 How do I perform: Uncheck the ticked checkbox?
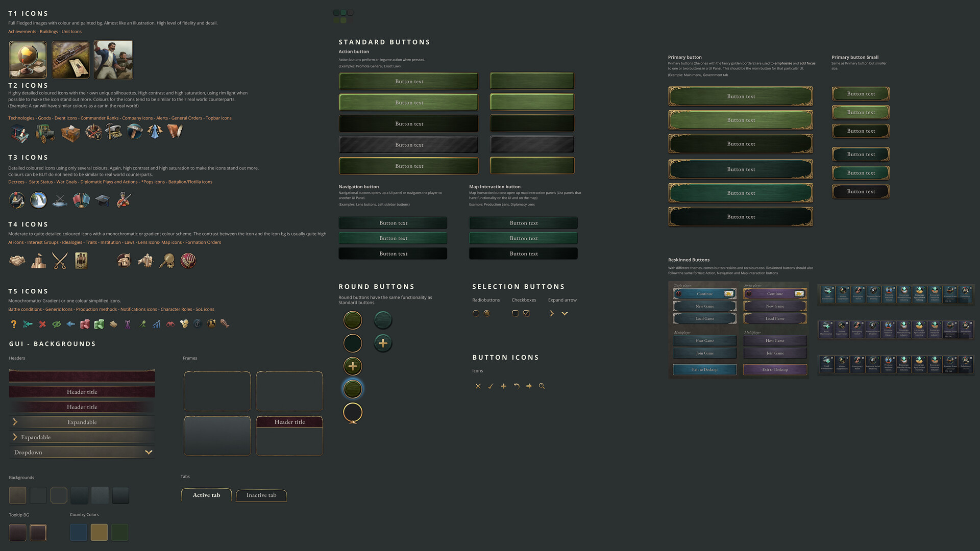tap(526, 313)
